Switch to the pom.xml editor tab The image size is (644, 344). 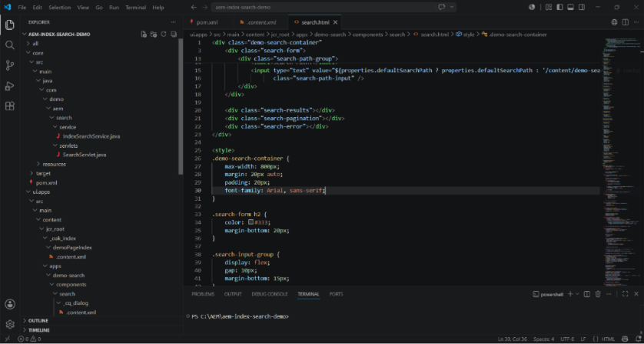207,22
